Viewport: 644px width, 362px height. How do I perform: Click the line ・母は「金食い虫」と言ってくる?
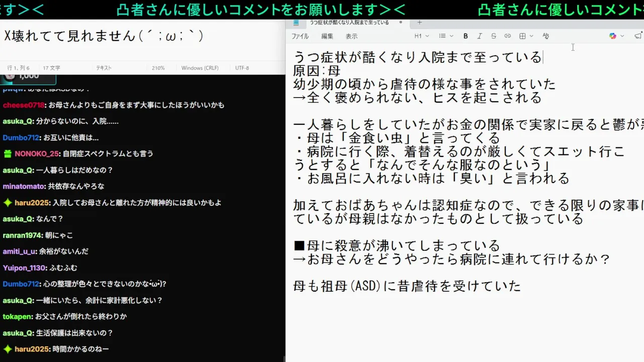click(397, 138)
